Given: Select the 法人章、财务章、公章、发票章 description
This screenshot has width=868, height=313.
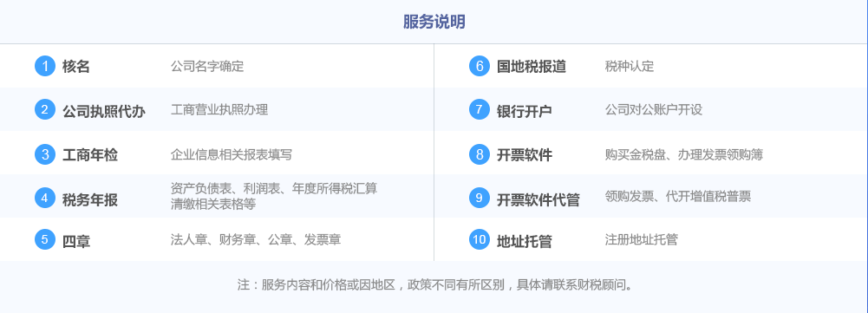Looking at the screenshot, I should click(x=256, y=239).
